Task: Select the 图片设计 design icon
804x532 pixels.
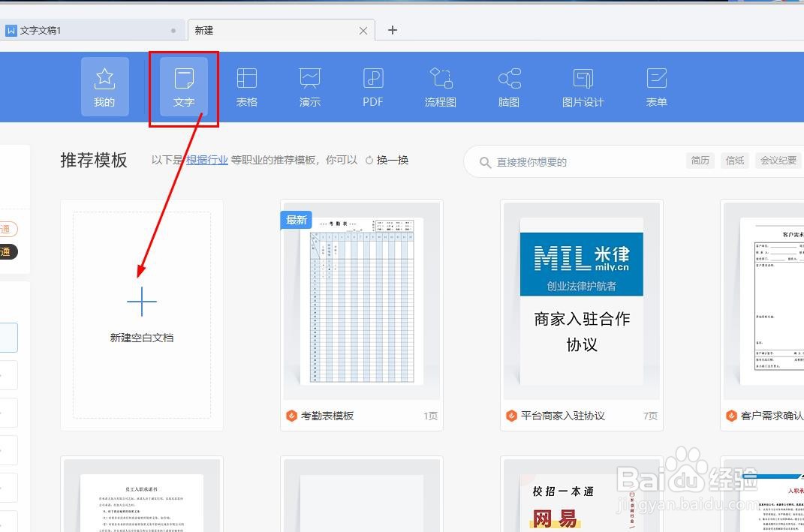Action: pyautogui.click(x=583, y=86)
